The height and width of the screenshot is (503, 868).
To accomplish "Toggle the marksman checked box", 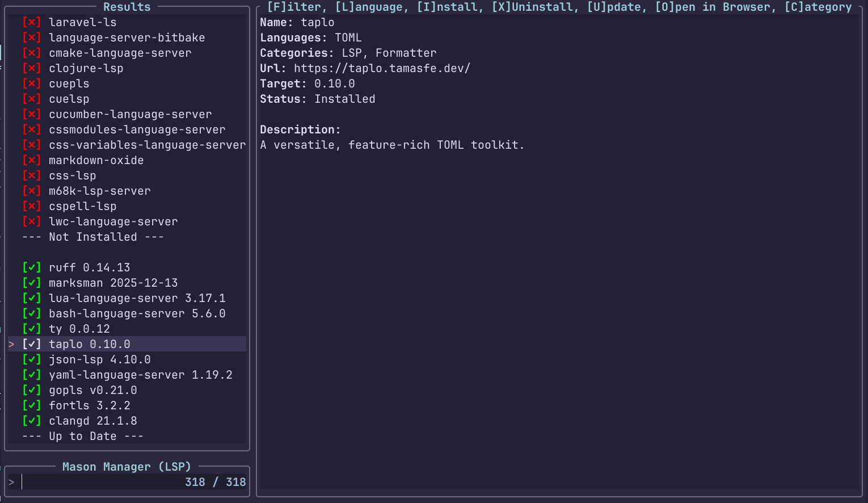I will [31, 283].
